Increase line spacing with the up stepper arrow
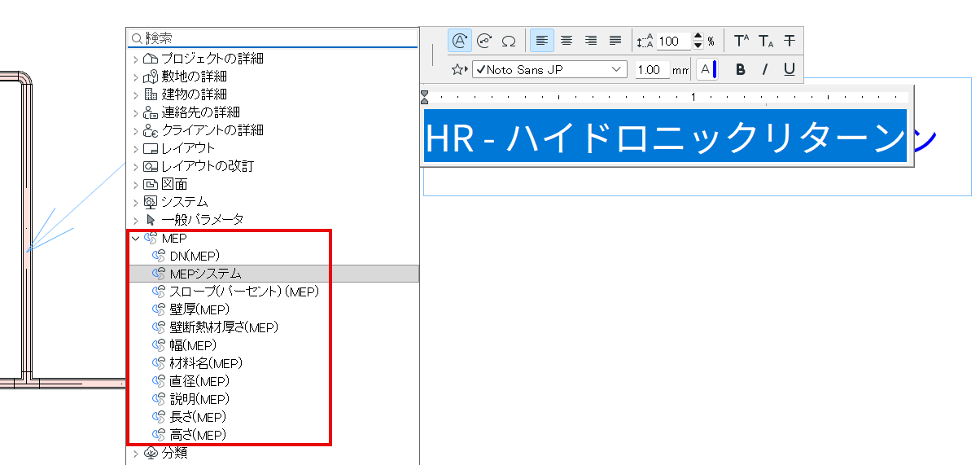 point(698,37)
